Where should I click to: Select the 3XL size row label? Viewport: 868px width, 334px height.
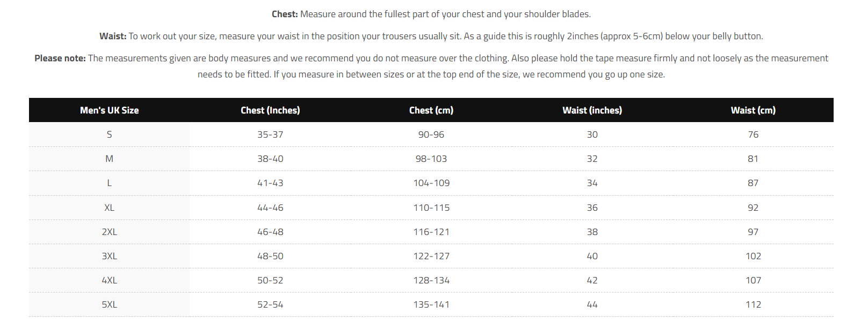109,256
